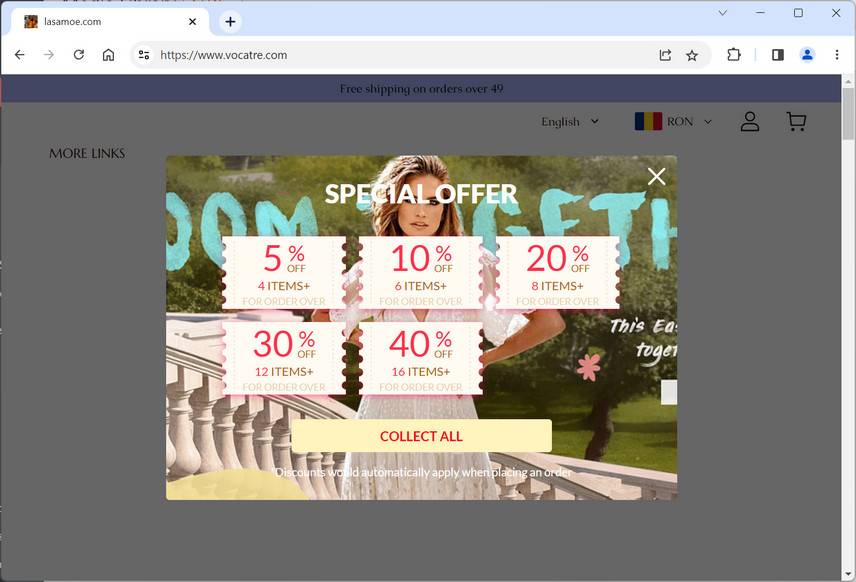Select the 20% off coupon
Image resolution: width=856 pixels, height=582 pixels.
pyautogui.click(x=557, y=272)
